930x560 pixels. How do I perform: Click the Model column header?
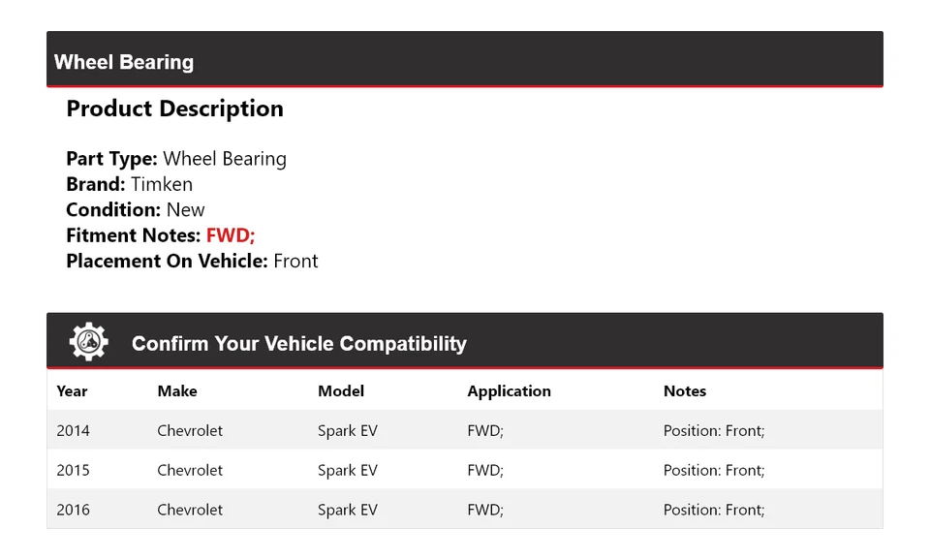[341, 391]
